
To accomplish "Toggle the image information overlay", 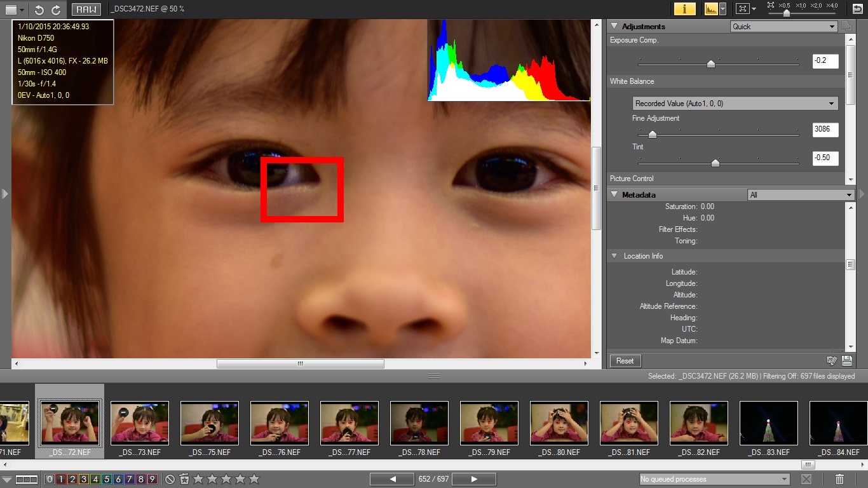I will (684, 9).
